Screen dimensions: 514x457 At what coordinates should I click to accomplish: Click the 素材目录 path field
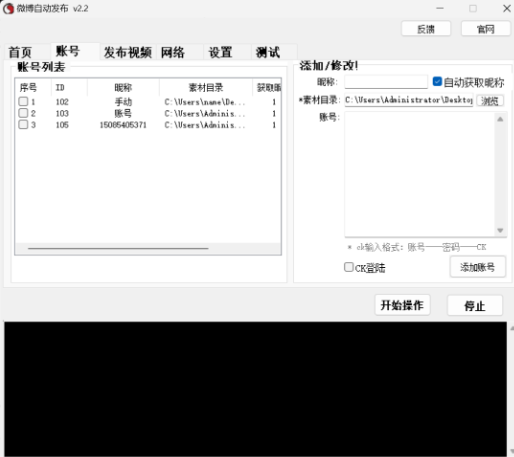[x=409, y=100]
